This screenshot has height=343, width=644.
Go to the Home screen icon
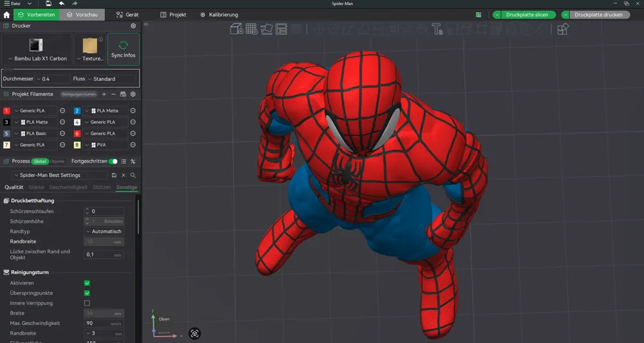pos(6,15)
